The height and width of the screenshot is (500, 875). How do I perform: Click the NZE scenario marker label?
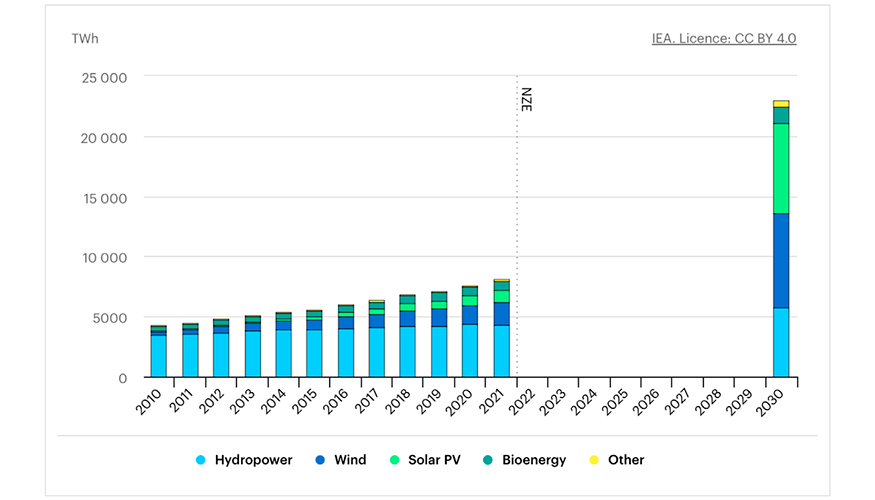526,99
